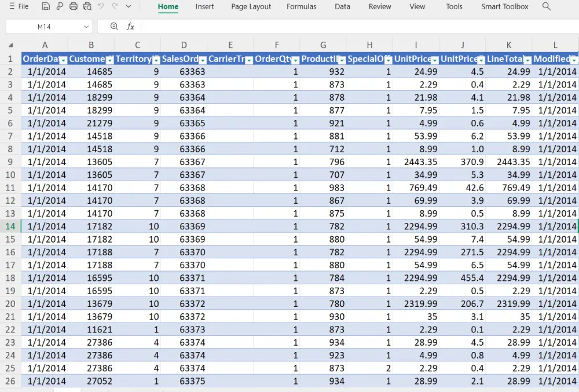
Task: Open the Data tab
Action: click(x=342, y=6)
